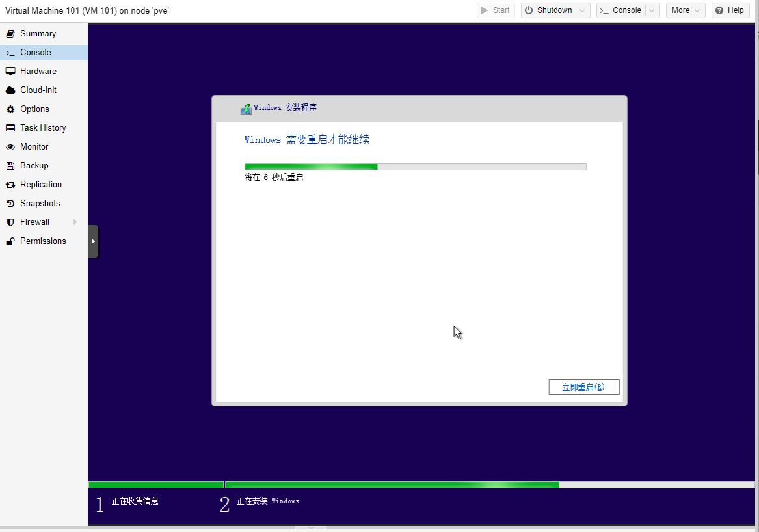The image size is (759, 532).
Task: Click the terminal icon on top Console button
Action: 604,10
